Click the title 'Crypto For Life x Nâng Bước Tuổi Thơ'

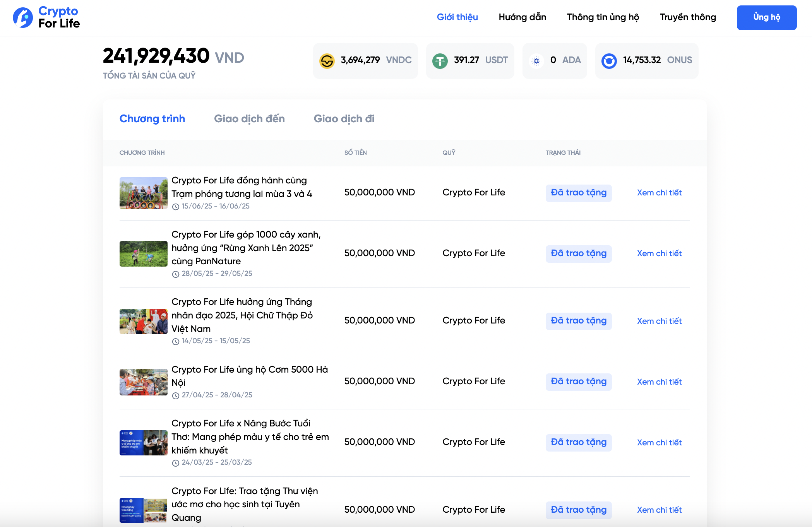[x=250, y=436]
